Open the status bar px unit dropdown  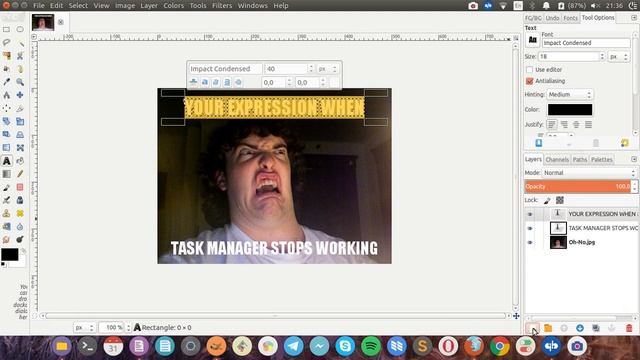pyautogui.click(x=84, y=327)
